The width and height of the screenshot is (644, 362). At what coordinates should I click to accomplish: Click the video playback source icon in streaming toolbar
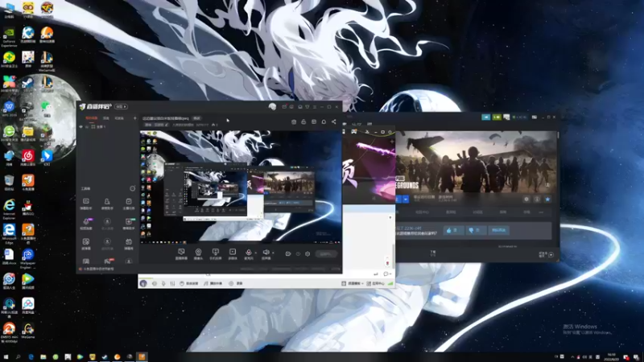point(233,253)
